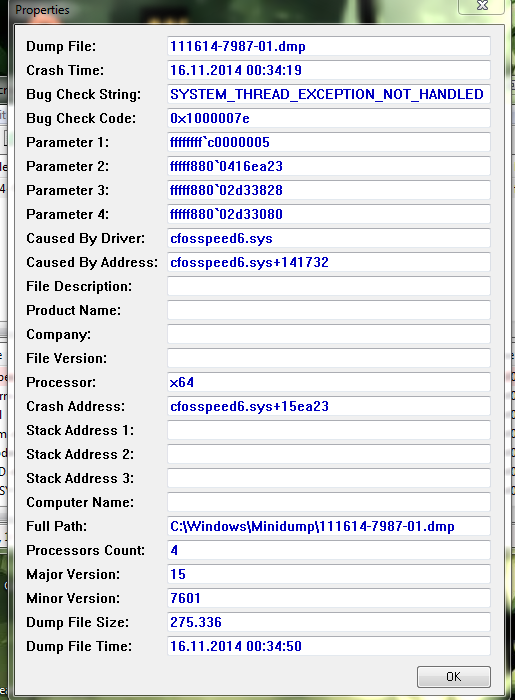Click the empty Product Name field

329,310
